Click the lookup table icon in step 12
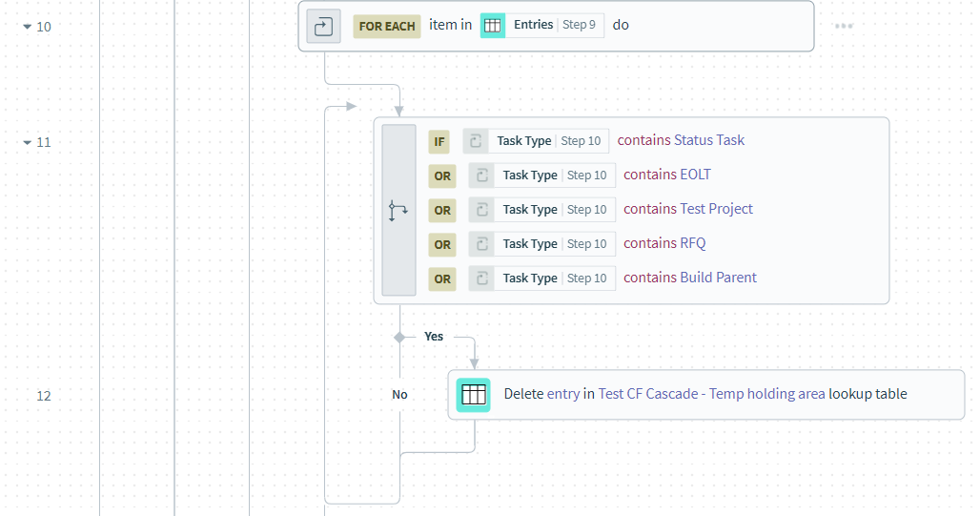 point(473,394)
